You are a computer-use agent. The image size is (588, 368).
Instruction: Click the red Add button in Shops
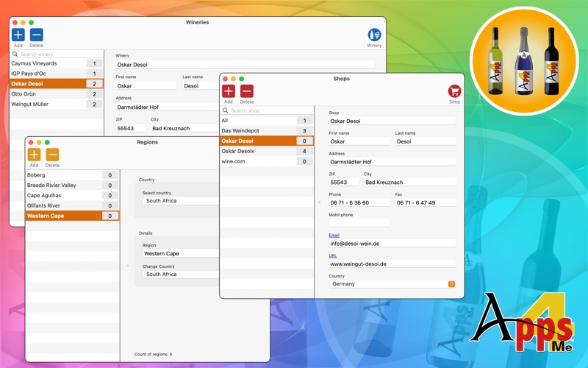[229, 91]
